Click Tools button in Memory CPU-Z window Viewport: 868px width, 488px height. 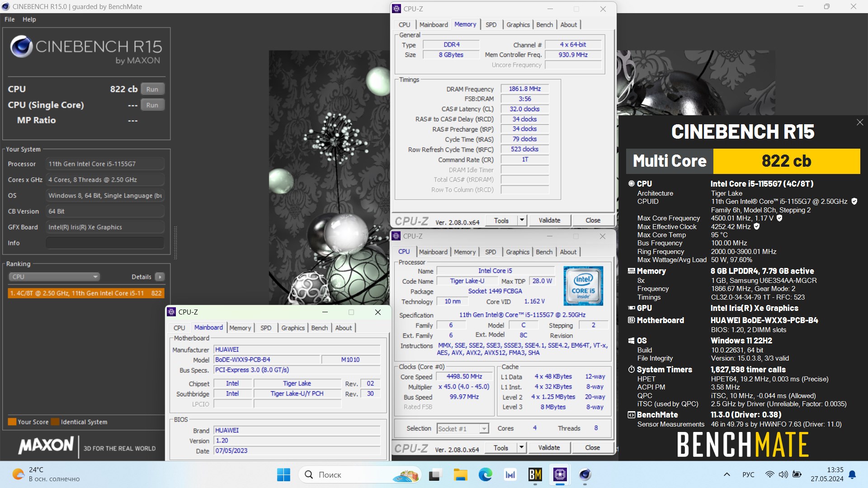coord(501,221)
